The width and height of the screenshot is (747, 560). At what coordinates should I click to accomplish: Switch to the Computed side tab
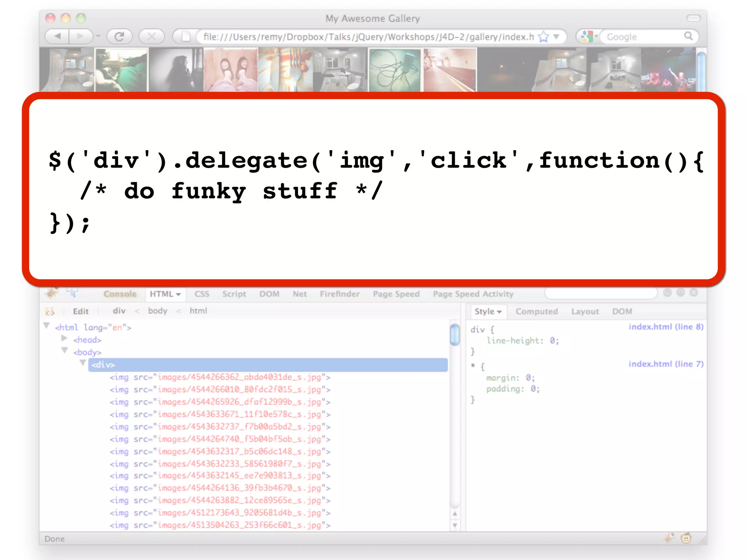pyautogui.click(x=536, y=312)
